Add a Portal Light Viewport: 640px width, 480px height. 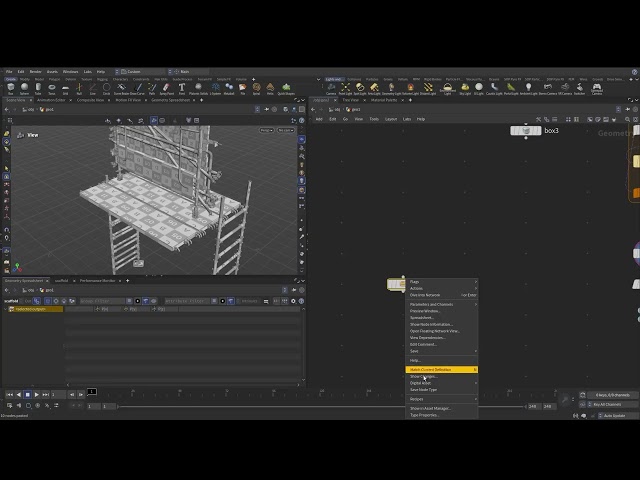pos(511,89)
